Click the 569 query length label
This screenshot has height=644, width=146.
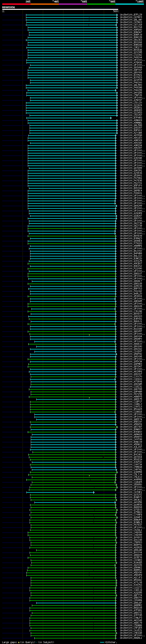click(x=115, y=11)
